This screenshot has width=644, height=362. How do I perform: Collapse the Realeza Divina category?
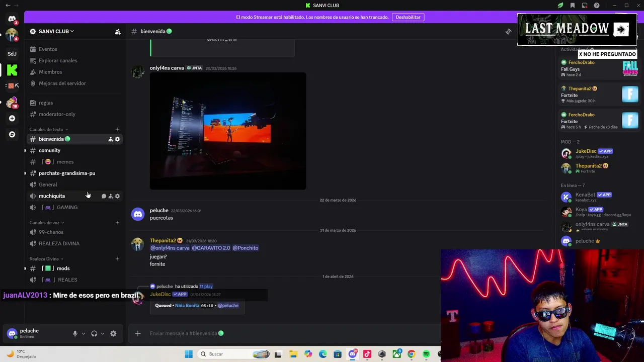point(46,259)
